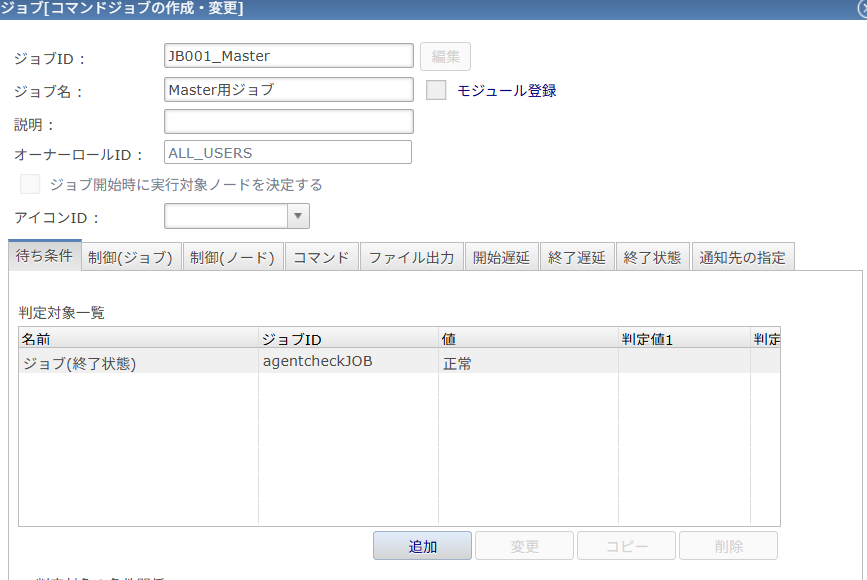Switch to the 制御(ジョブ) tab

click(x=131, y=257)
